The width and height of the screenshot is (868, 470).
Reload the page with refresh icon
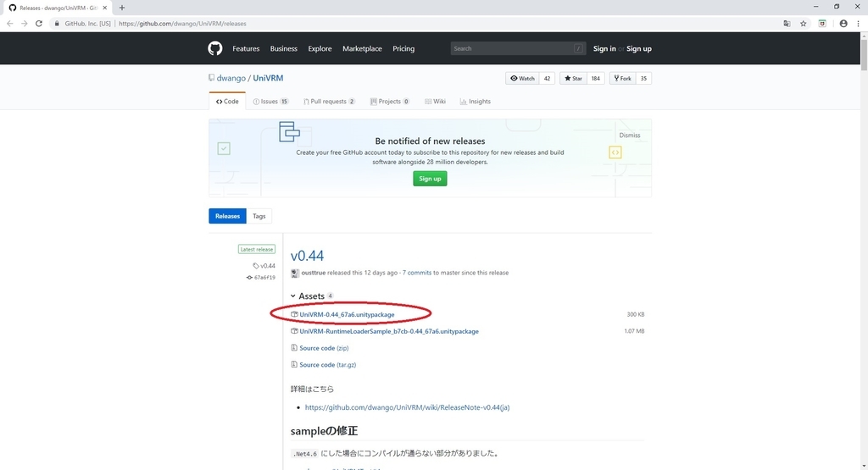point(39,24)
